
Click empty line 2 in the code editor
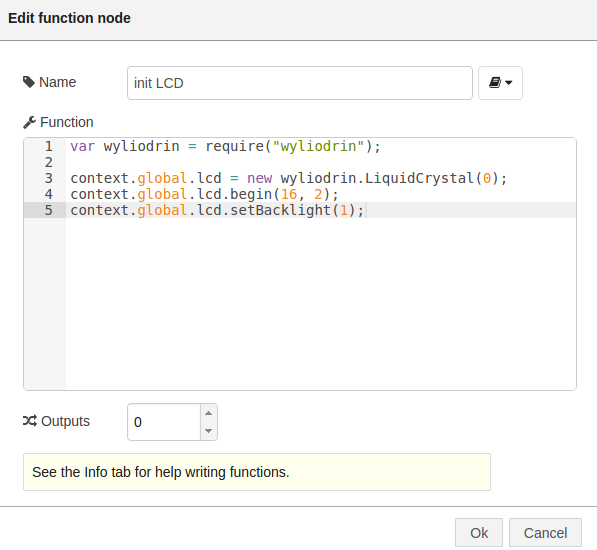tap(321, 162)
